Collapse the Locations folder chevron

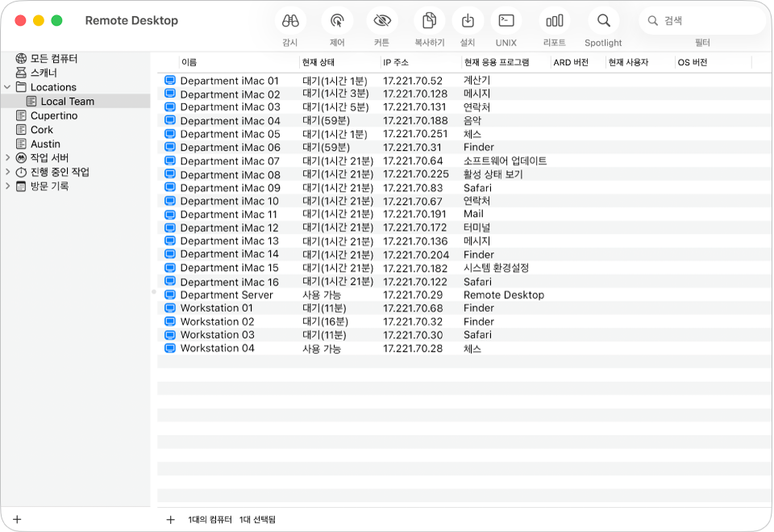pyautogui.click(x=7, y=87)
